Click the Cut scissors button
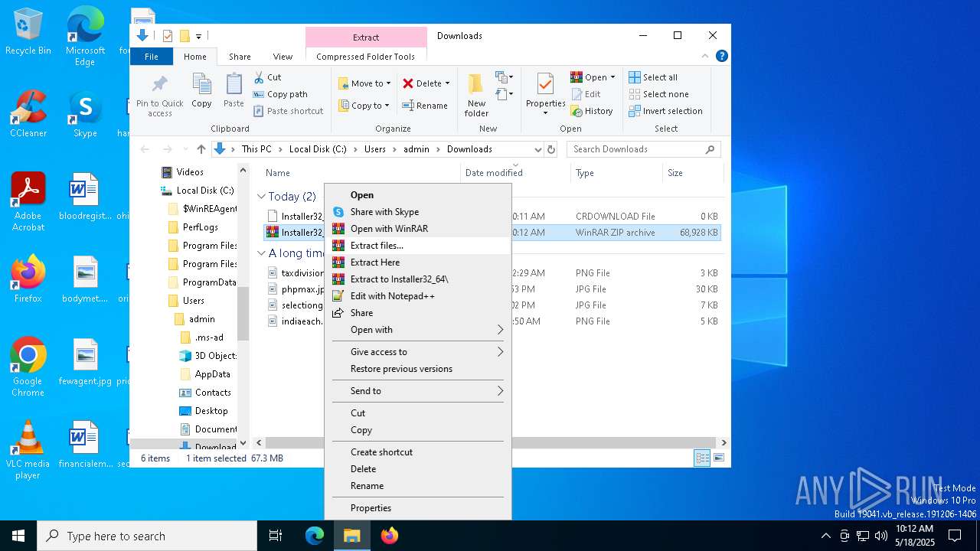The width and height of the screenshot is (980, 551). coord(267,77)
